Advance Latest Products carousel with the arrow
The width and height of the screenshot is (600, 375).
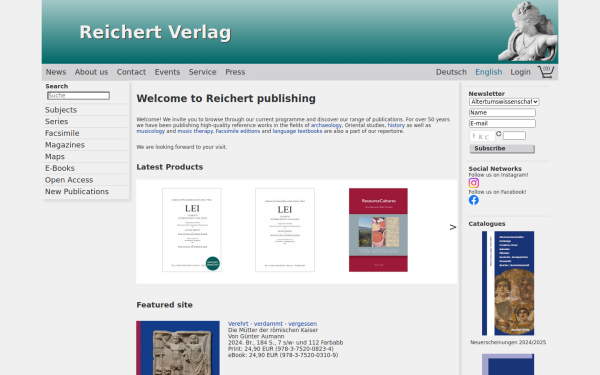click(453, 227)
